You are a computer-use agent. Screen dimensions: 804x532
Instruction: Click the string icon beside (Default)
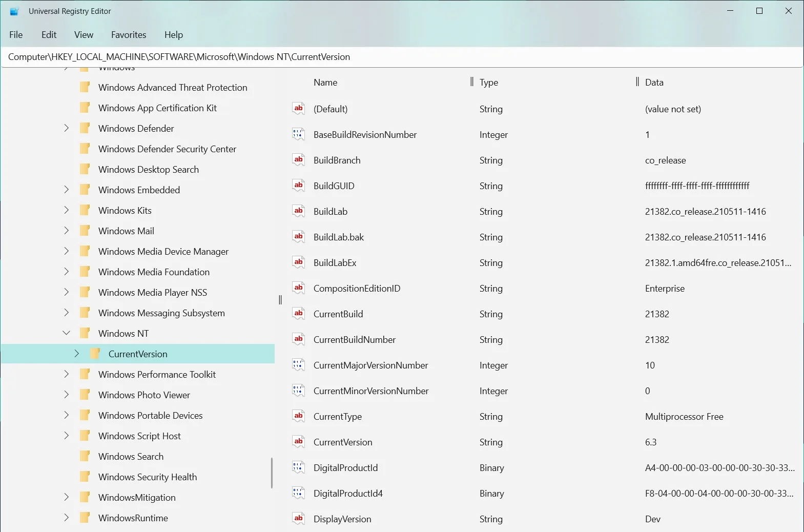298,108
